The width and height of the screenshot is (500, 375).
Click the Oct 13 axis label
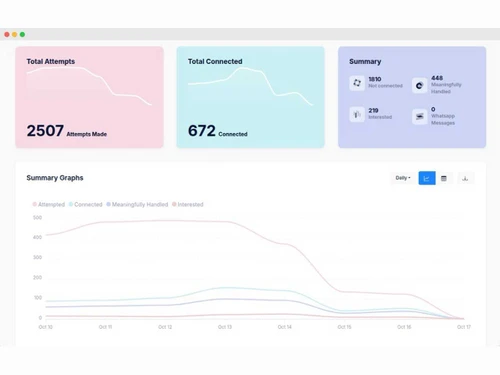225,327
